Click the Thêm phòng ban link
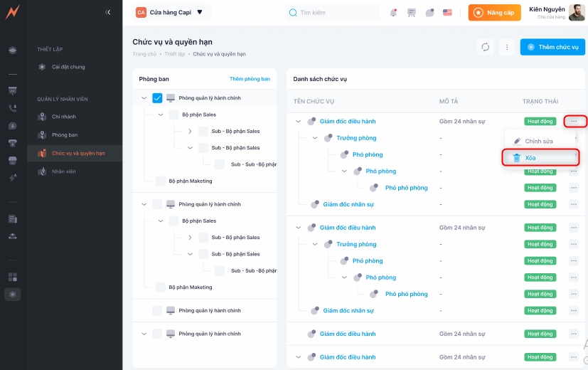The image size is (588, 370). [x=250, y=79]
